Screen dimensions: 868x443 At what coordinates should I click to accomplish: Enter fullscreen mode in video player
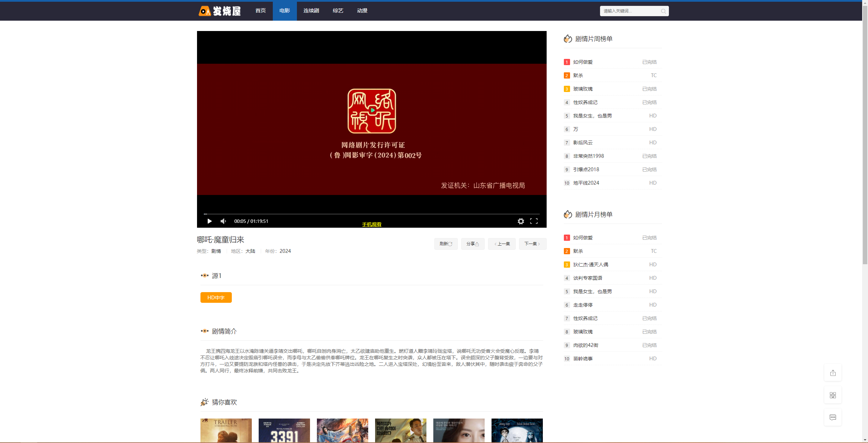click(534, 221)
